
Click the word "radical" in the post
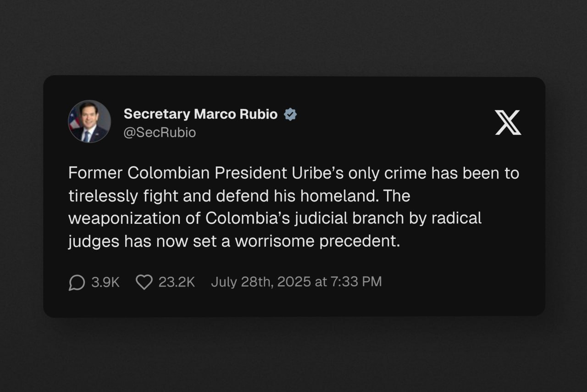click(456, 218)
